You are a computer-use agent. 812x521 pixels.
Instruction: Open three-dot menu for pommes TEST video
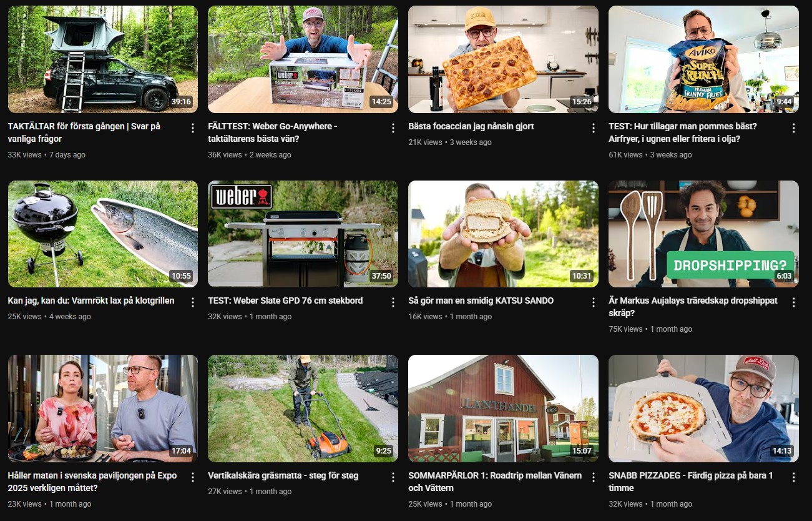pos(794,128)
